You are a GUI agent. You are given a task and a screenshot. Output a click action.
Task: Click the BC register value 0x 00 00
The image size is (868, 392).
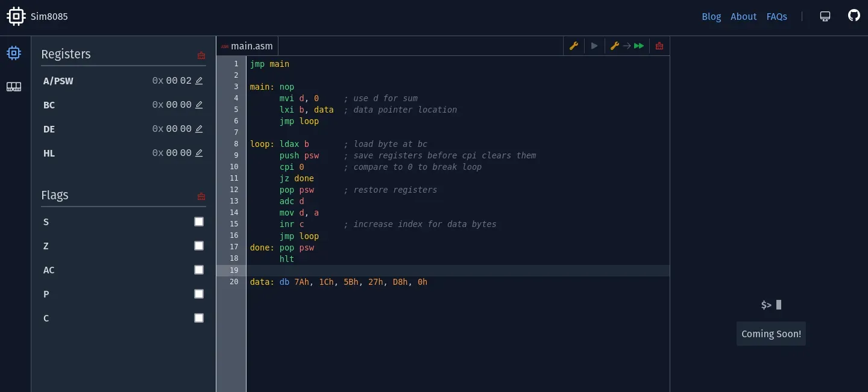[x=172, y=105]
